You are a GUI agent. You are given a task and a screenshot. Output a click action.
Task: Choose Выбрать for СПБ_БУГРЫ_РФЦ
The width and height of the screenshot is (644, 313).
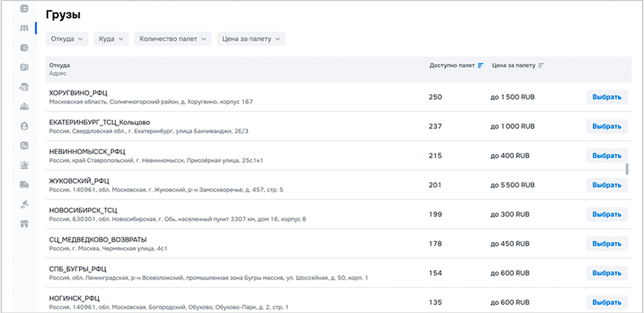(x=607, y=273)
